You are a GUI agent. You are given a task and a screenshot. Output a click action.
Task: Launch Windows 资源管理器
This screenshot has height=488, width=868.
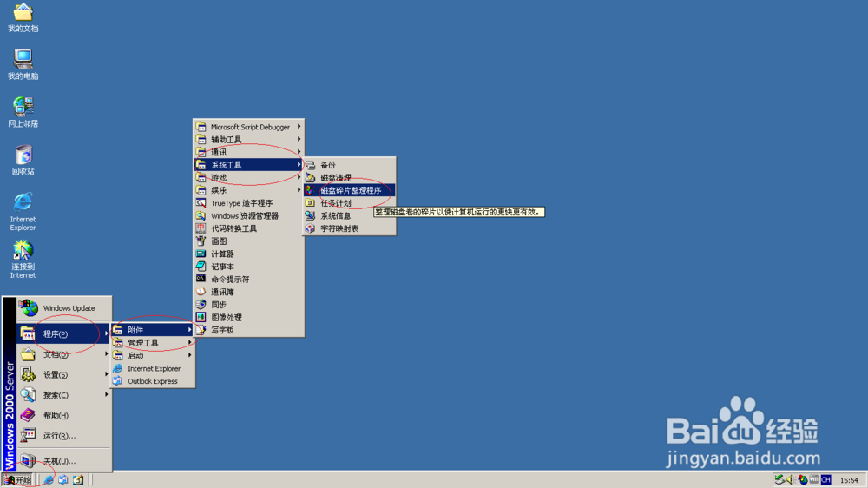(248, 216)
